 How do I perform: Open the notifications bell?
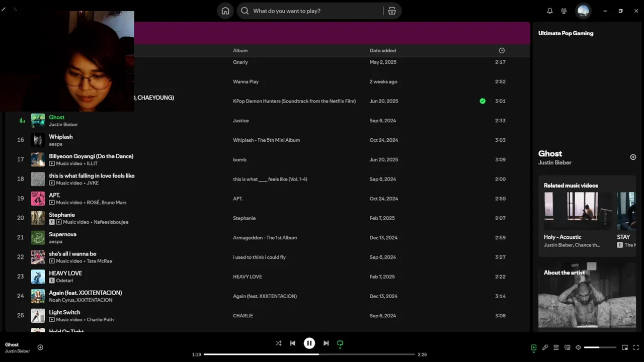click(550, 11)
